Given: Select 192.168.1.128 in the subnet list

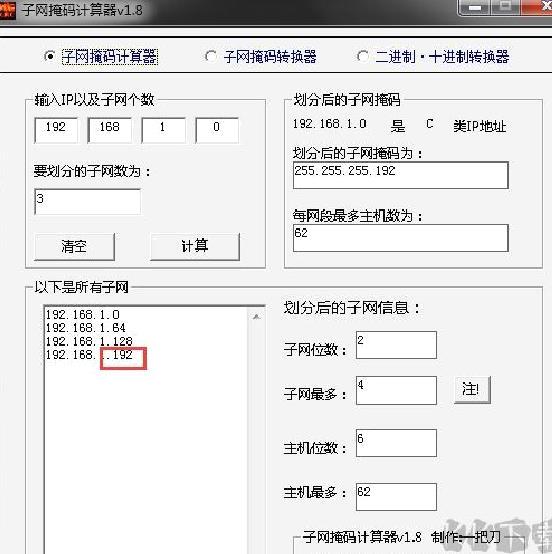Looking at the screenshot, I should tap(89, 341).
